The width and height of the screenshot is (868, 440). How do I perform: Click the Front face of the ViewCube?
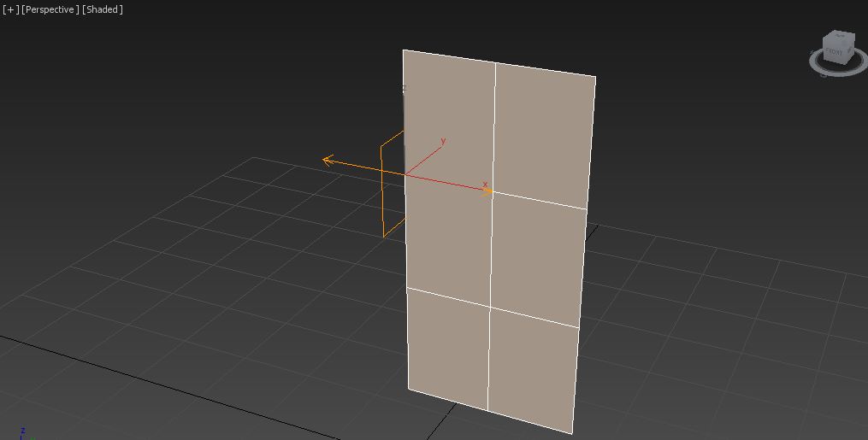[834, 51]
